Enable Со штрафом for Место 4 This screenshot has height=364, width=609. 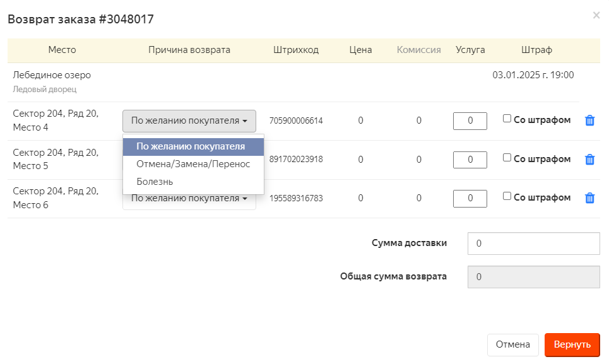tap(507, 119)
